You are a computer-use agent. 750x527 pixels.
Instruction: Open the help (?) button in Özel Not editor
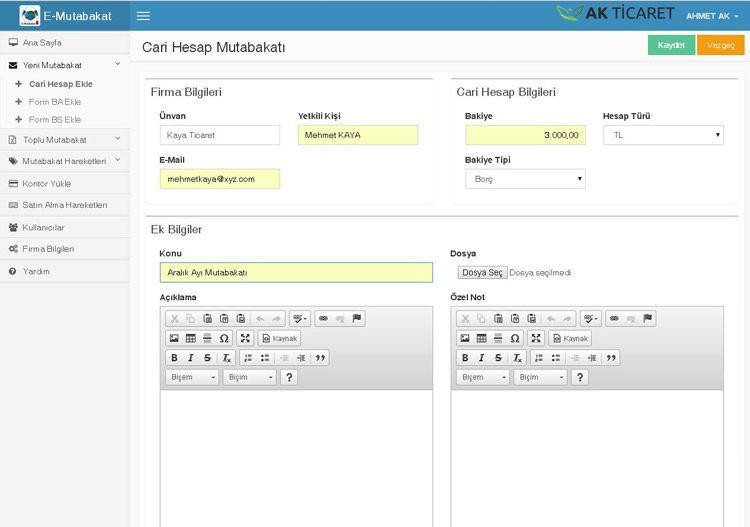[x=580, y=377]
